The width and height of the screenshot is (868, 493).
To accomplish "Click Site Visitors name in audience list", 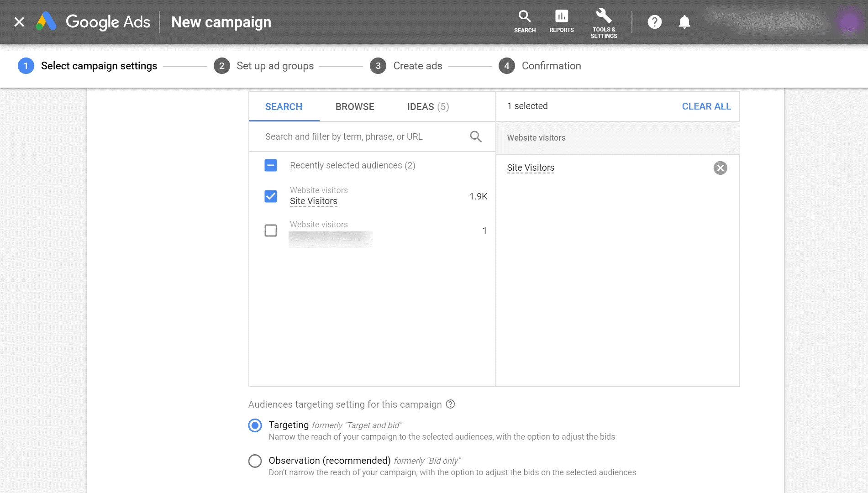I will pos(313,201).
